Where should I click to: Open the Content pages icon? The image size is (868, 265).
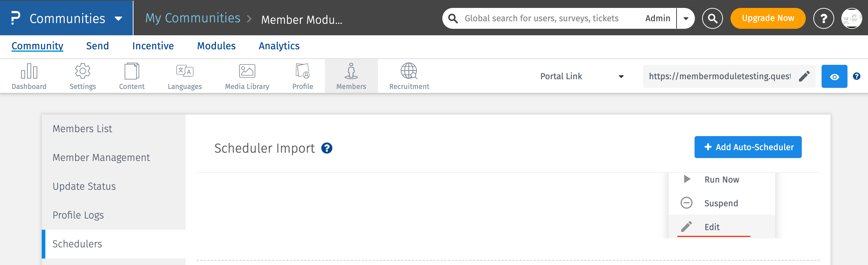coord(132,71)
